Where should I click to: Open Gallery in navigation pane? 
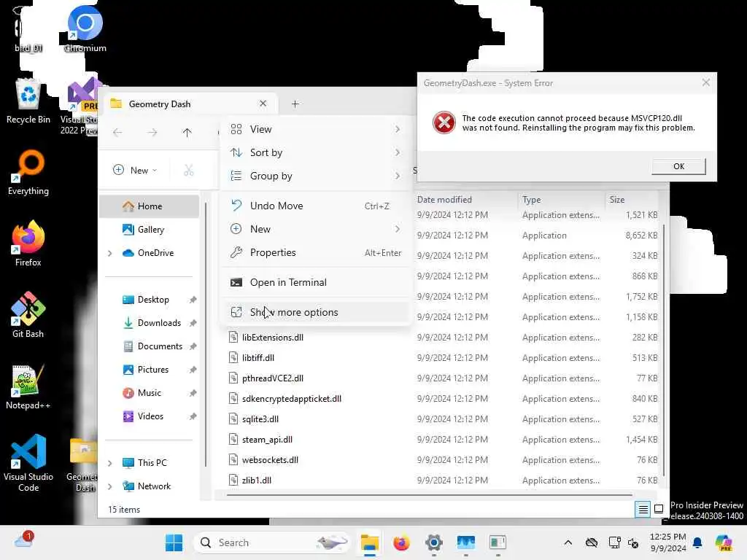click(149, 230)
